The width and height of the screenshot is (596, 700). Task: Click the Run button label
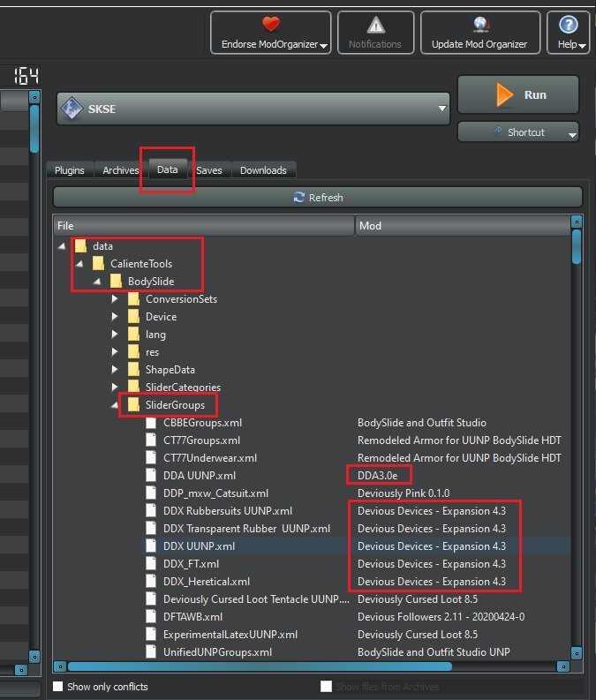coord(535,94)
